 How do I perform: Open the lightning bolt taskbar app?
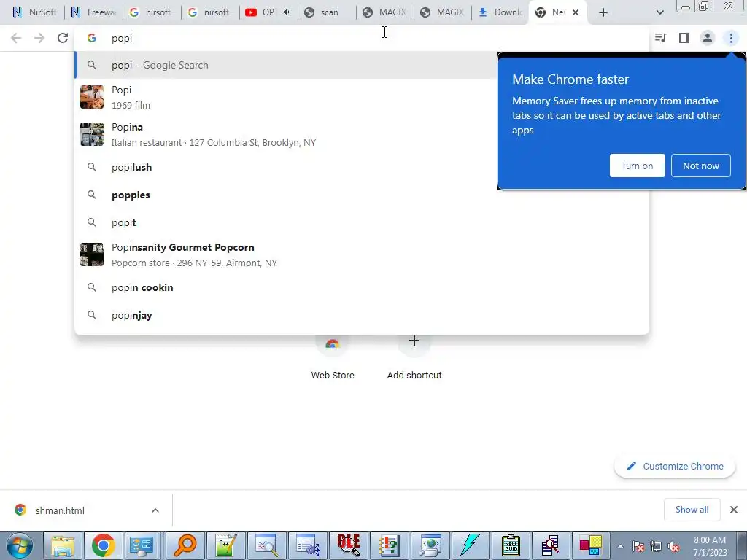471,546
